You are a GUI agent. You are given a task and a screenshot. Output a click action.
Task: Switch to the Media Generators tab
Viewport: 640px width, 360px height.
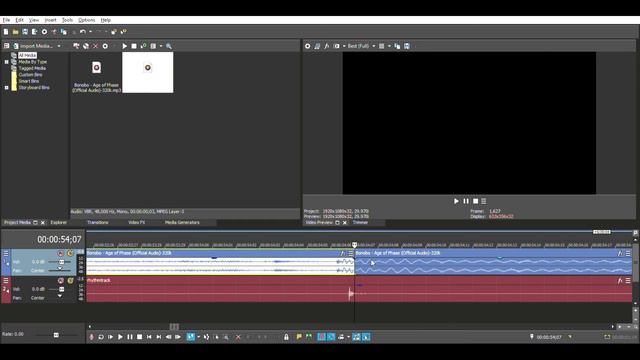coord(182,222)
